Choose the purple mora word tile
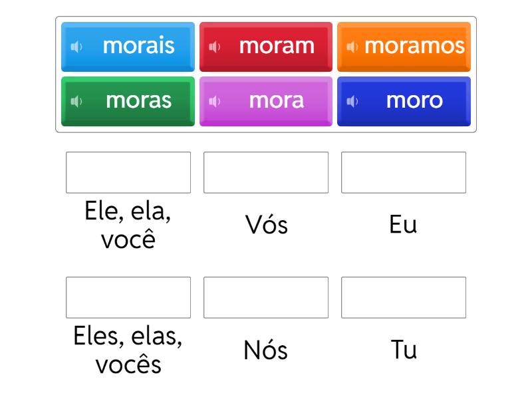Image resolution: width=532 pixels, height=399 pixels. click(x=276, y=101)
